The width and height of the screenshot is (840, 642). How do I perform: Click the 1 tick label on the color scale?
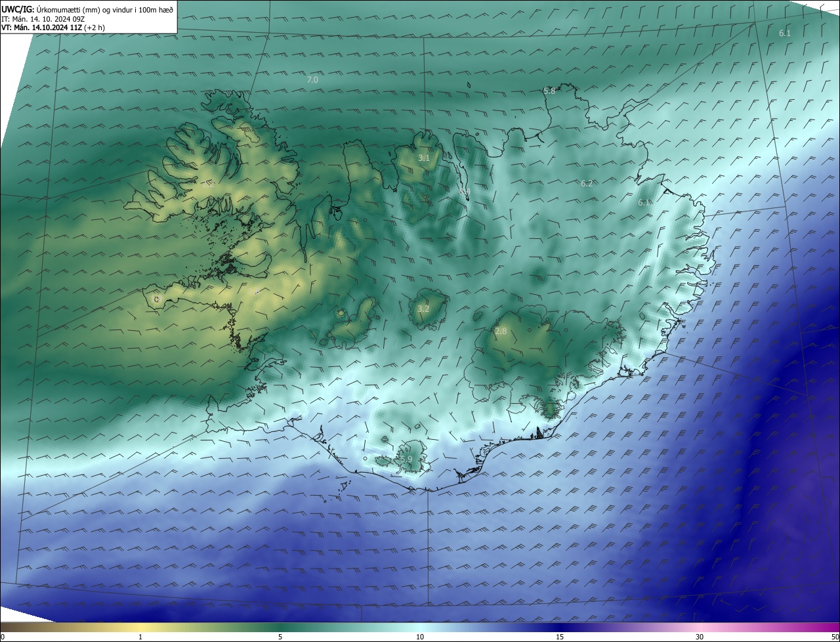click(x=140, y=637)
